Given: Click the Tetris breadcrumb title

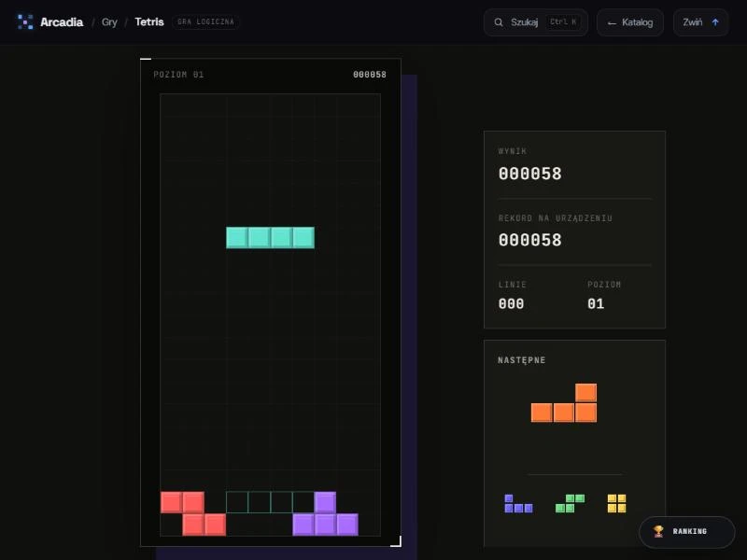Looking at the screenshot, I should coord(149,21).
